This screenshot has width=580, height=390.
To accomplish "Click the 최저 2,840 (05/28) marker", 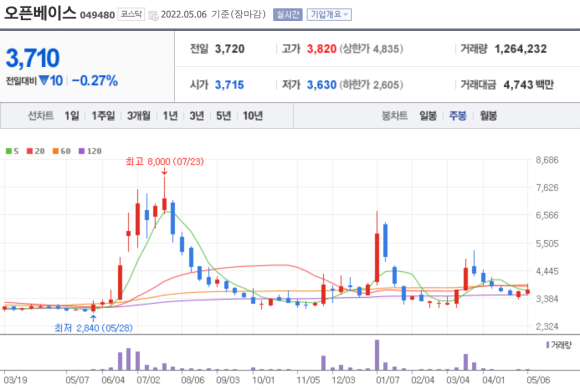I will pyautogui.click(x=93, y=328).
